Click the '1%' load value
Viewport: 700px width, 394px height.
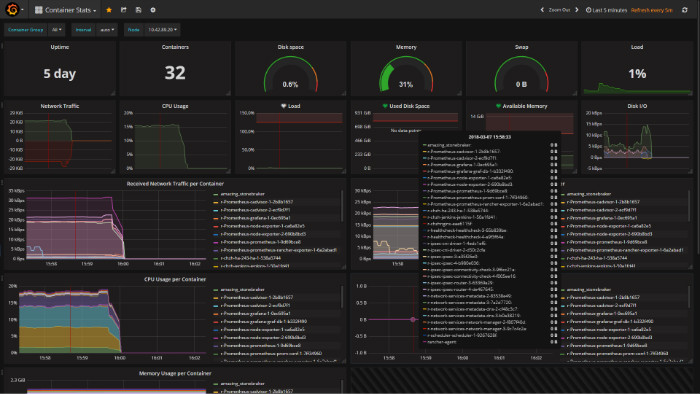pyautogui.click(x=637, y=74)
